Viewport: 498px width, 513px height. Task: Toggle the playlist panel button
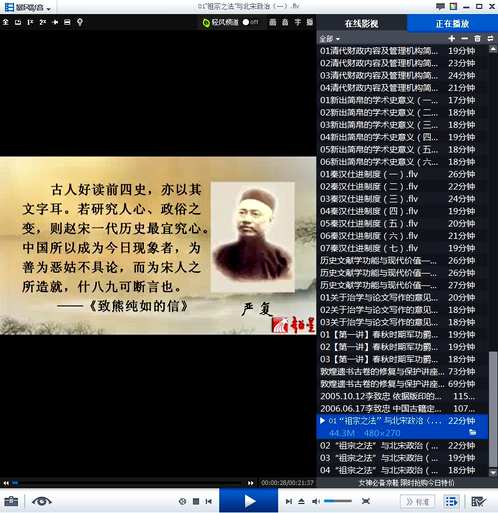click(x=451, y=501)
